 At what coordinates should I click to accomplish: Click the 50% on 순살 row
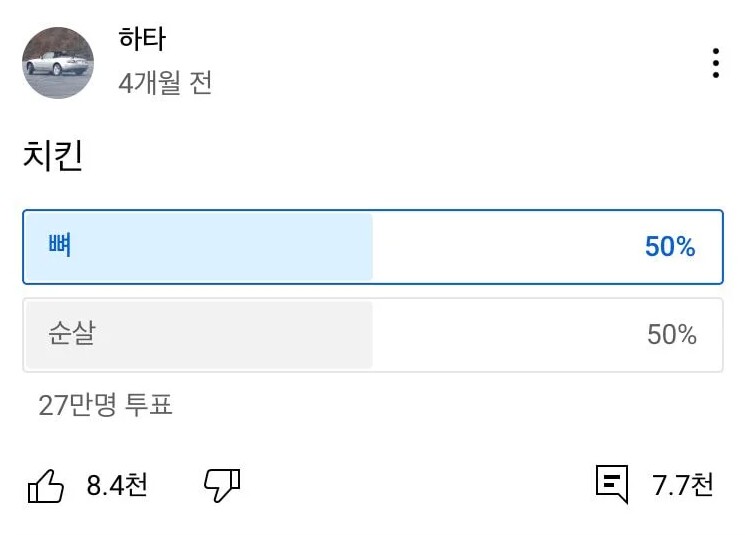click(671, 335)
